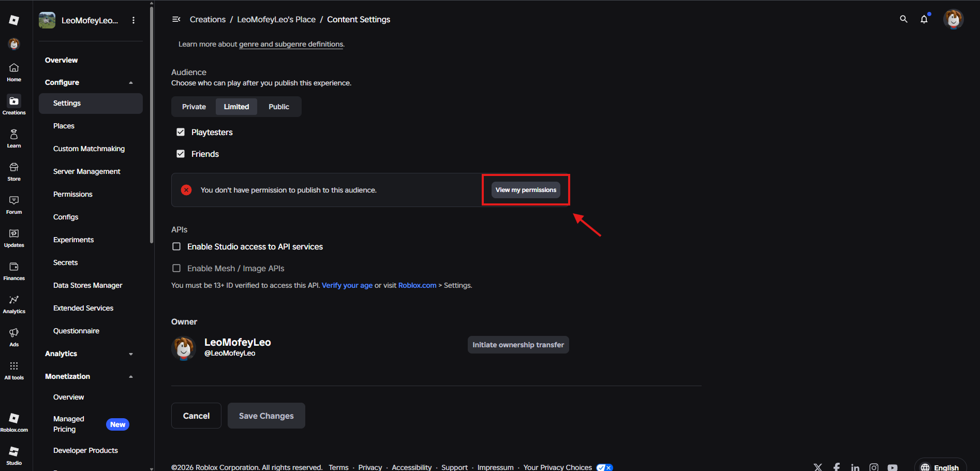Click the sidebar vertical scrollbar

(x=152, y=124)
